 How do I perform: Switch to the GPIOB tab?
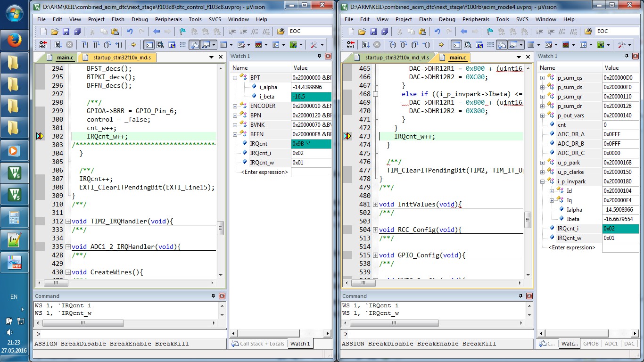590,344
